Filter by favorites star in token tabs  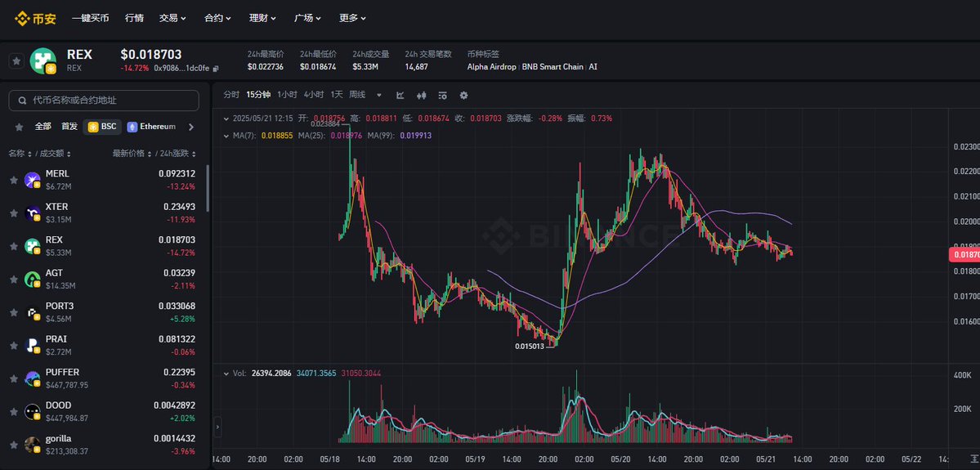[19, 127]
